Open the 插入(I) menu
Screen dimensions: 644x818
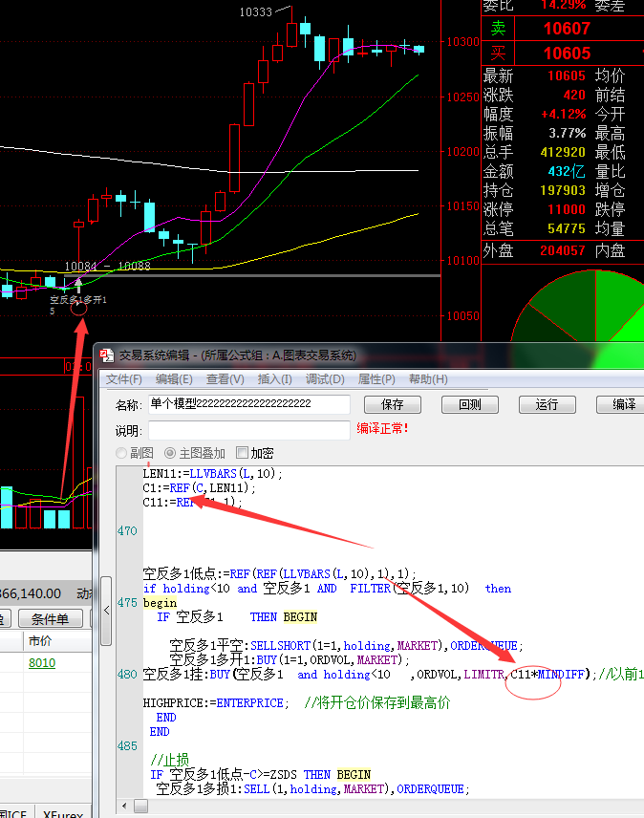tap(275, 379)
